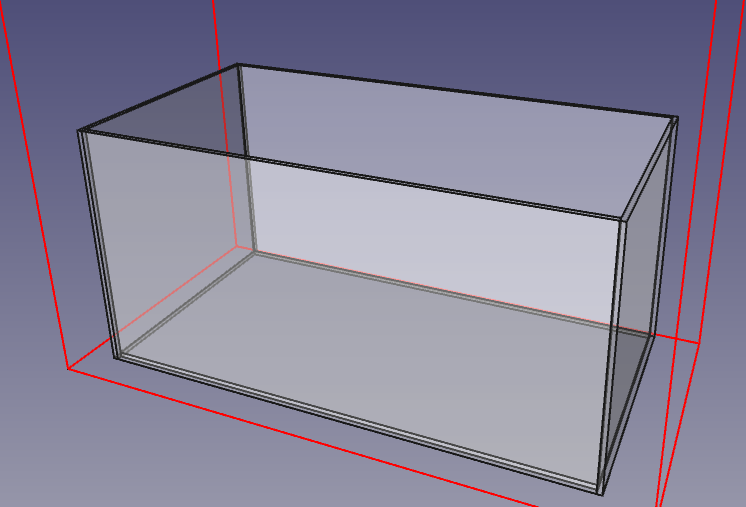The width and height of the screenshot is (746, 507).
Task: Click the bottom front-right corner vertex
Action: pos(602,494)
